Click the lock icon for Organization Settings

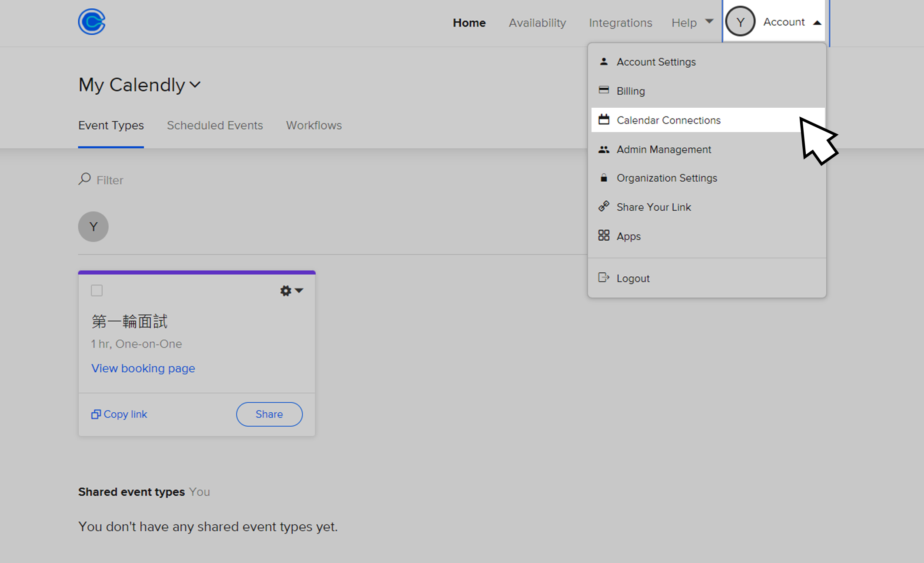(604, 178)
